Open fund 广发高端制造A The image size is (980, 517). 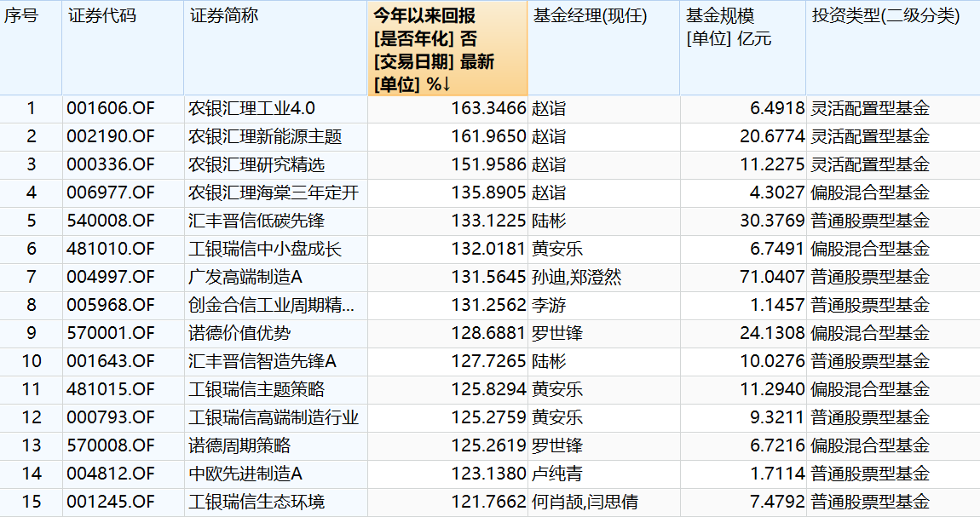pos(245,277)
